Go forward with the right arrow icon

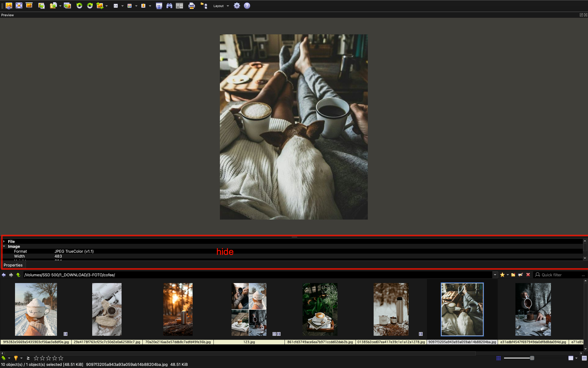[11, 275]
